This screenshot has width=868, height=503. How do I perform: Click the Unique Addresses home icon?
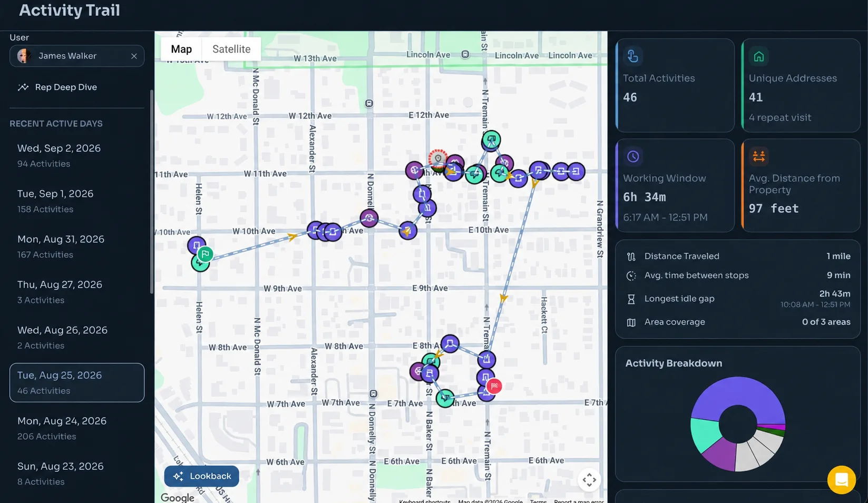pos(758,56)
